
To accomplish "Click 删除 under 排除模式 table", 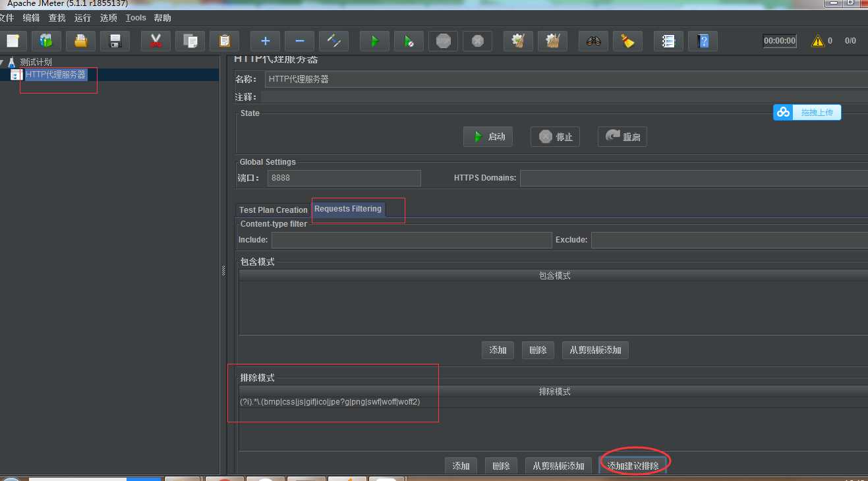I will tap(501, 466).
